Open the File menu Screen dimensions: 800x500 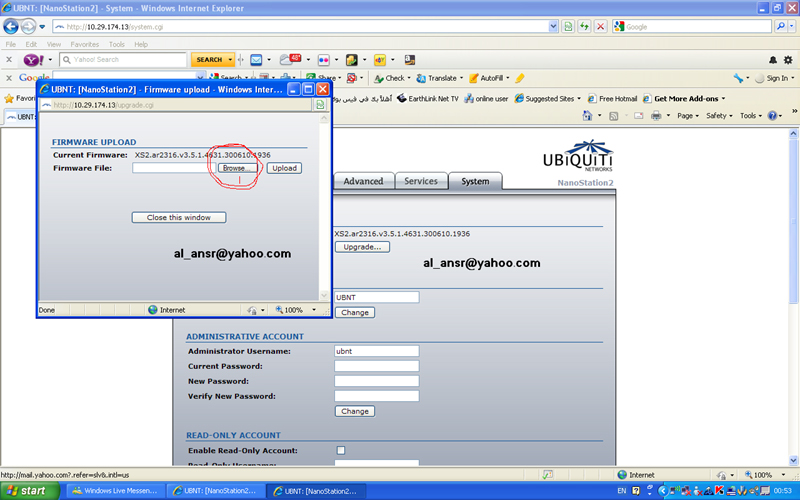point(11,44)
